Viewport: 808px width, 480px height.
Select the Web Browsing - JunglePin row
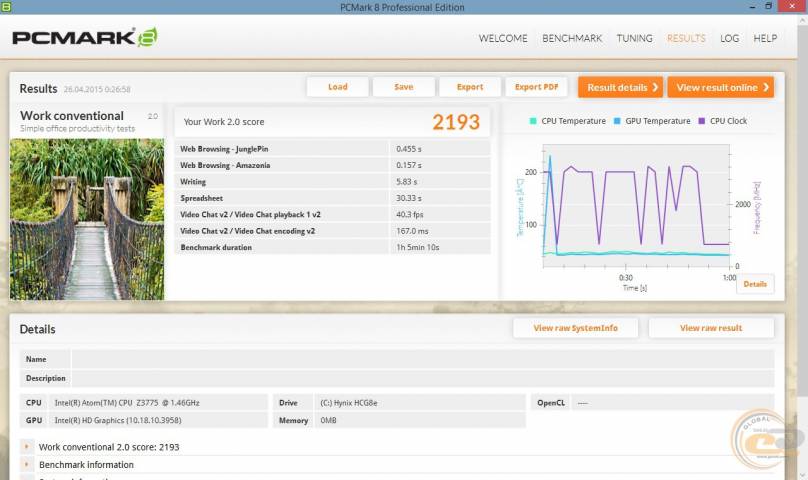pos(332,148)
